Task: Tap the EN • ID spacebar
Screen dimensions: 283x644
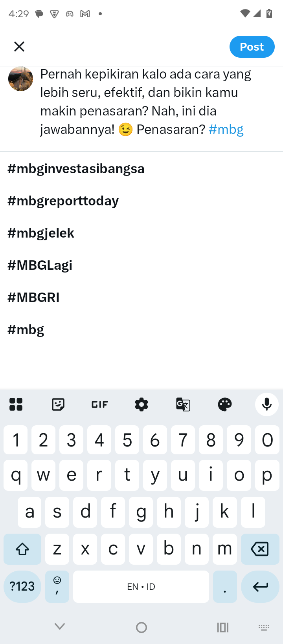Action: coord(141,586)
